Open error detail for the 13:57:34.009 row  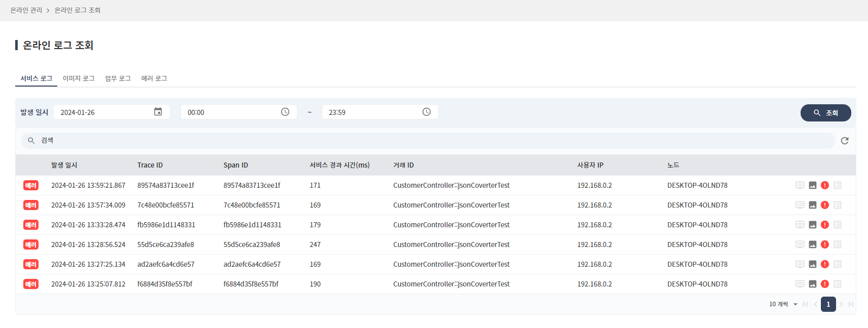click(x=825, y=205)
